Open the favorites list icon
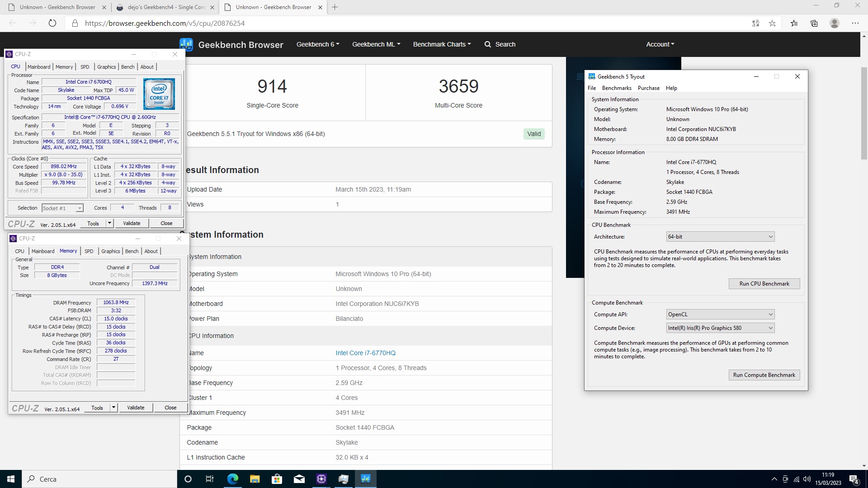Viewport: 868px width, 488px height. (794, 23)
